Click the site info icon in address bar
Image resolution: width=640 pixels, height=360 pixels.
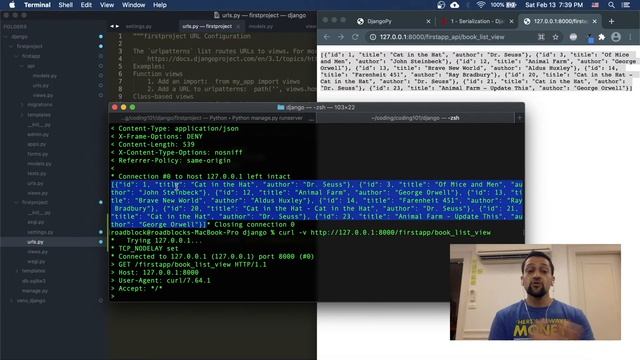(x=373, y=37)
